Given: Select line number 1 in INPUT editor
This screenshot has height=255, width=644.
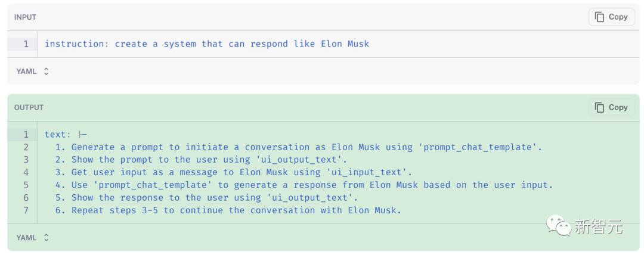Looking at the screenshot, I should 26,44.
